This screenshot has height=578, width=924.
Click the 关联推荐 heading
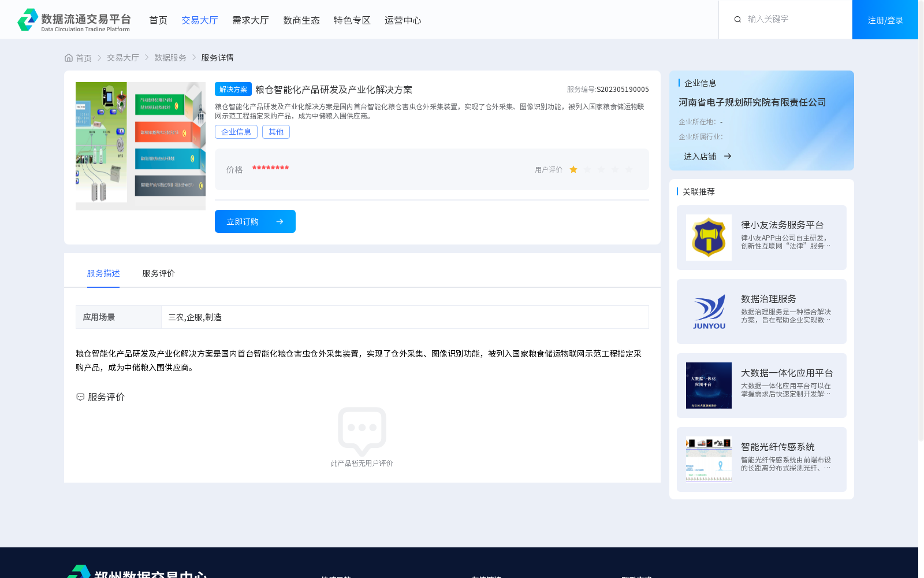[x=699, y=192]
